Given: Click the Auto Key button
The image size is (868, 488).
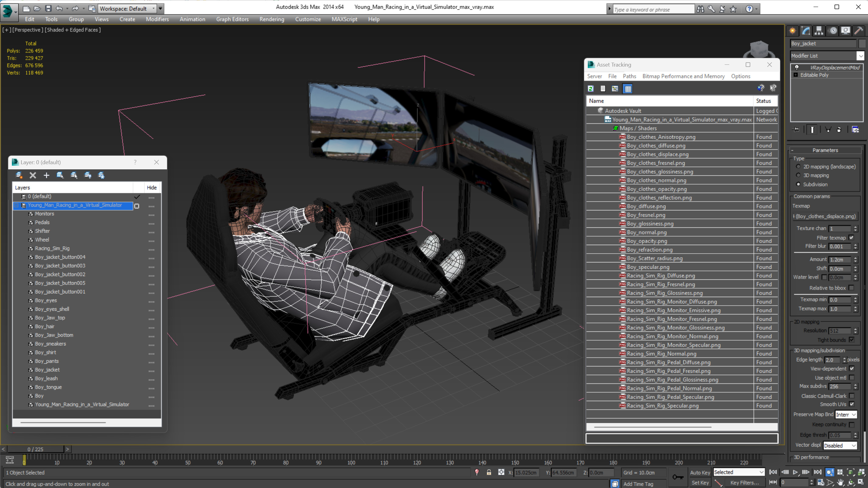Looking at the screenshot, I should (700, 472).
